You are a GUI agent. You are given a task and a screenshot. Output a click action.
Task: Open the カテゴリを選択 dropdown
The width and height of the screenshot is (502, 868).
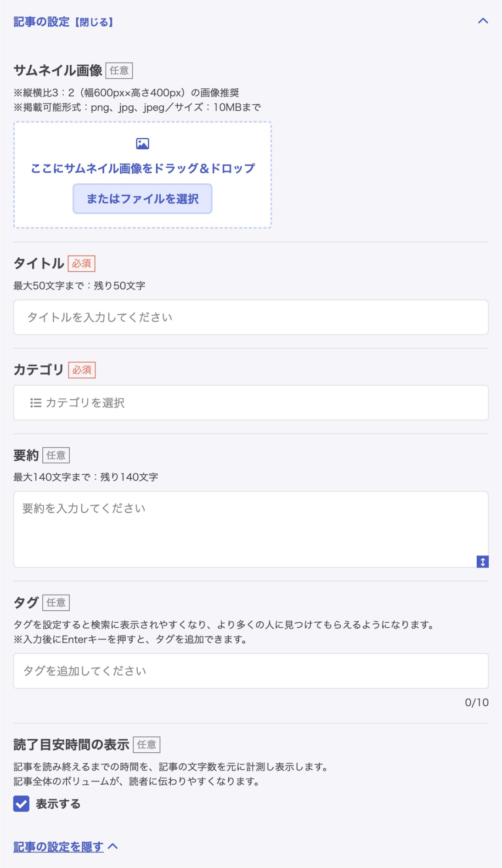(x=251, y=403)
